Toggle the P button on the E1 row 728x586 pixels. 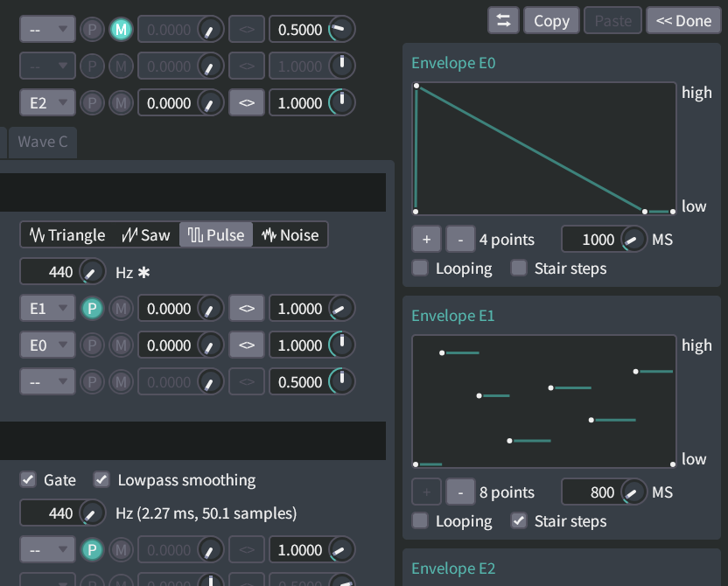[91, 309]
